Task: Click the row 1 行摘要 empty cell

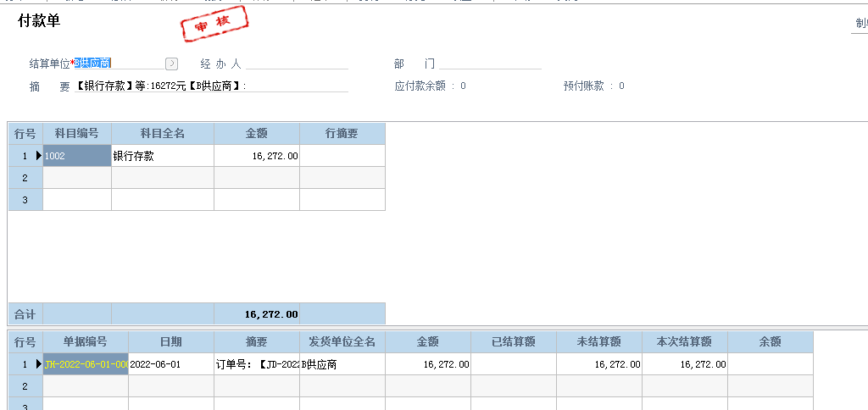Action: [342, 156]
